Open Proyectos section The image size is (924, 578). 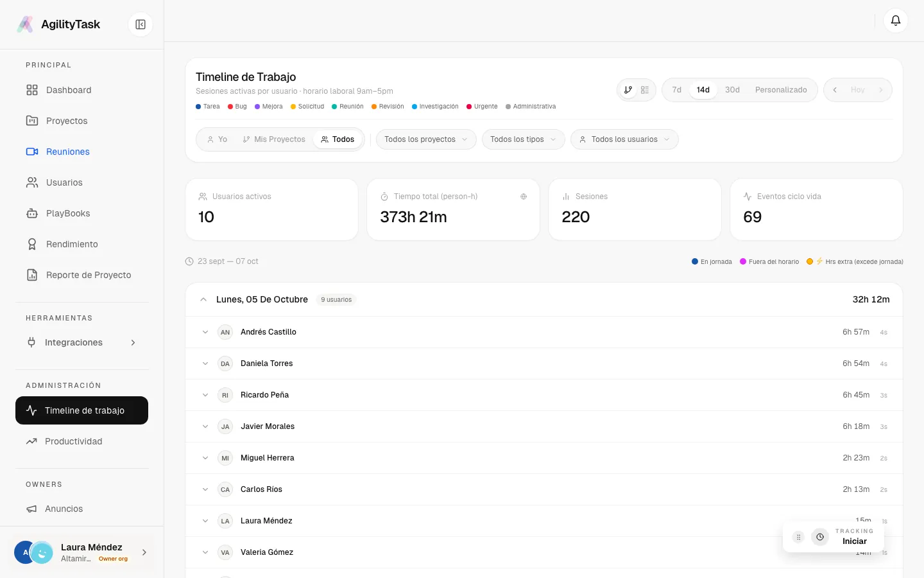(82, 121)
